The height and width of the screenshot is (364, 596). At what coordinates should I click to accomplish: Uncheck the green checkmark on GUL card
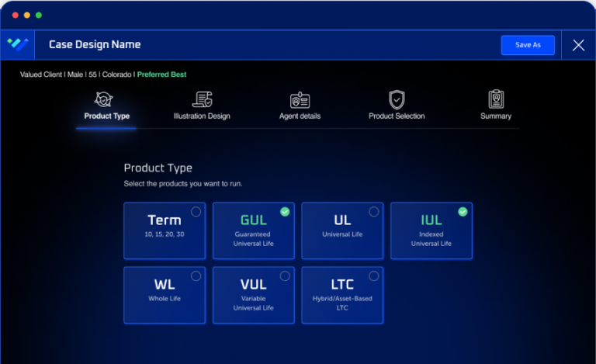click(x=285, y=211)
